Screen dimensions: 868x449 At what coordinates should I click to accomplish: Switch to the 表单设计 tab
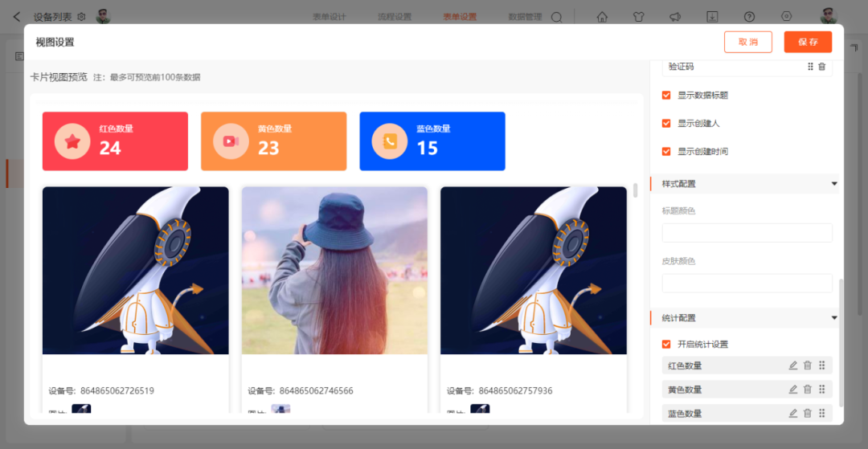point(330,17)
